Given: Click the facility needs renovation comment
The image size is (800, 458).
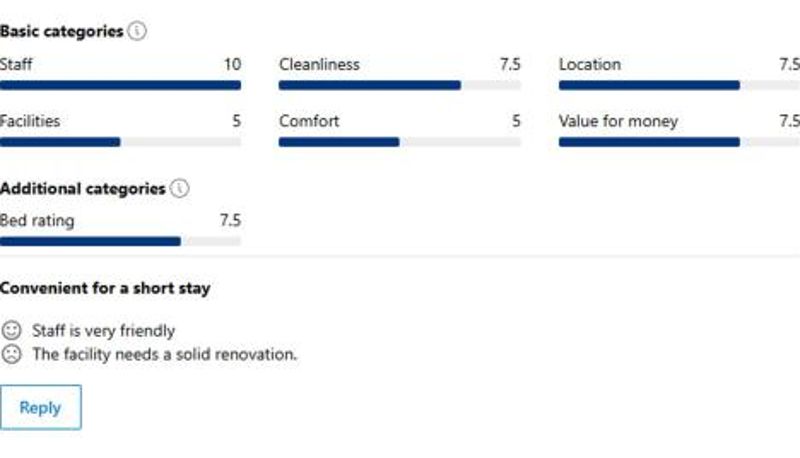Looking at the screenshot, I should click(x=165, y=354).
